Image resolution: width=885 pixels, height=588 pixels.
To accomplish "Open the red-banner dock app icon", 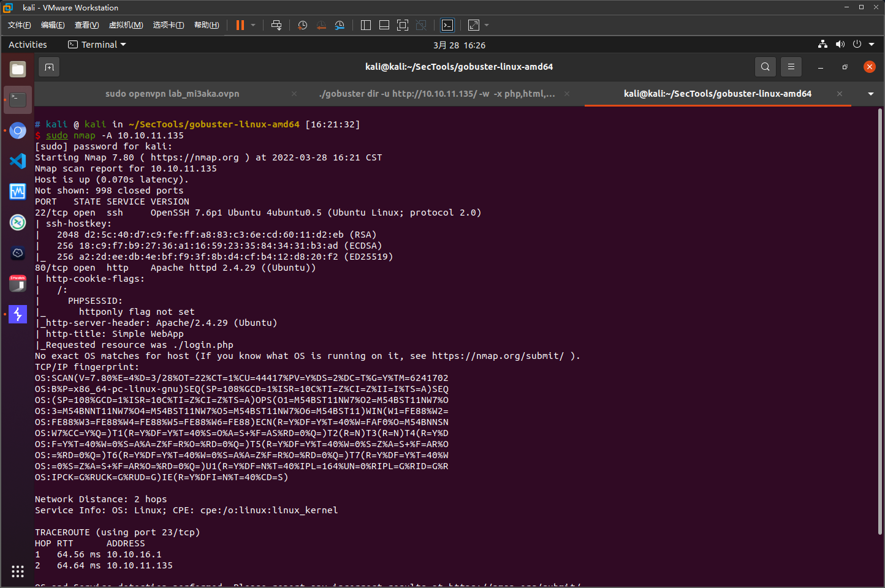I will coord(18,284).
